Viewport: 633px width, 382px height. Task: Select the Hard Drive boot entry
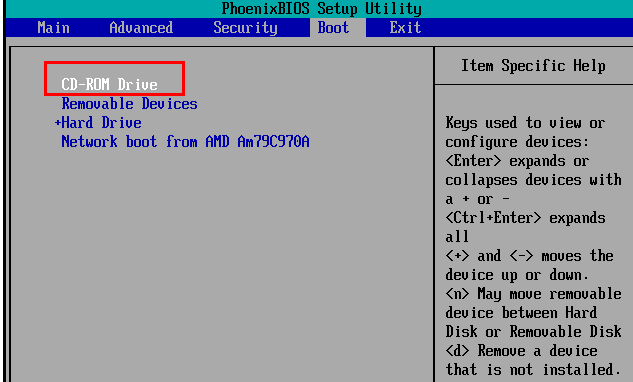click(x=101, y=122)
